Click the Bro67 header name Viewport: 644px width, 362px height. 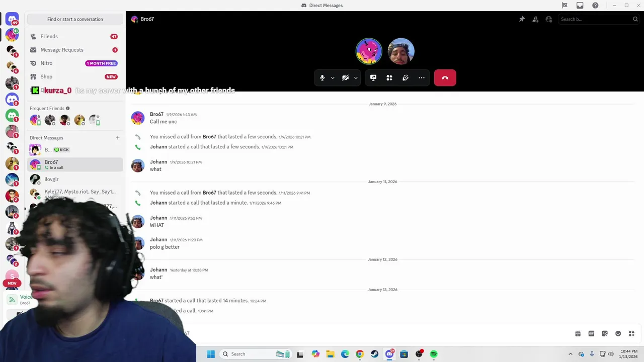(x=147, y=19)
